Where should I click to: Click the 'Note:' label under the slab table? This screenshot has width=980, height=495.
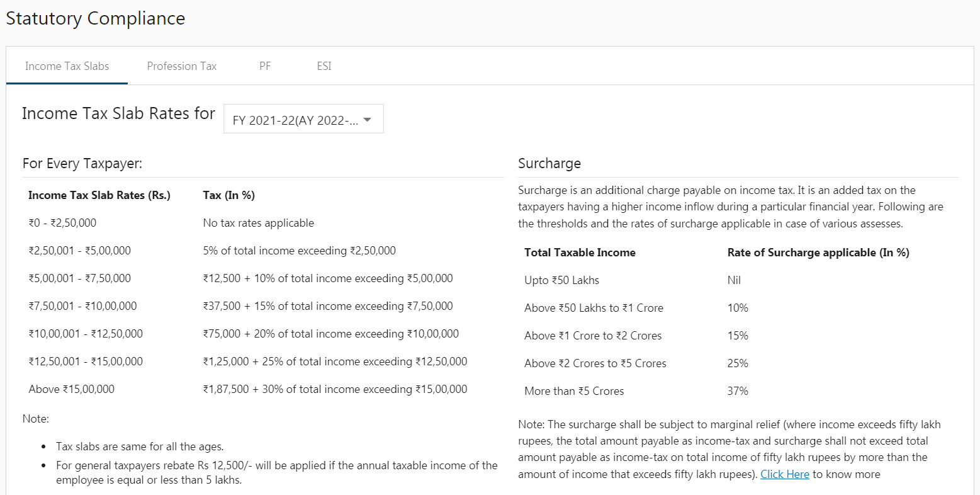tap(36, 419)
